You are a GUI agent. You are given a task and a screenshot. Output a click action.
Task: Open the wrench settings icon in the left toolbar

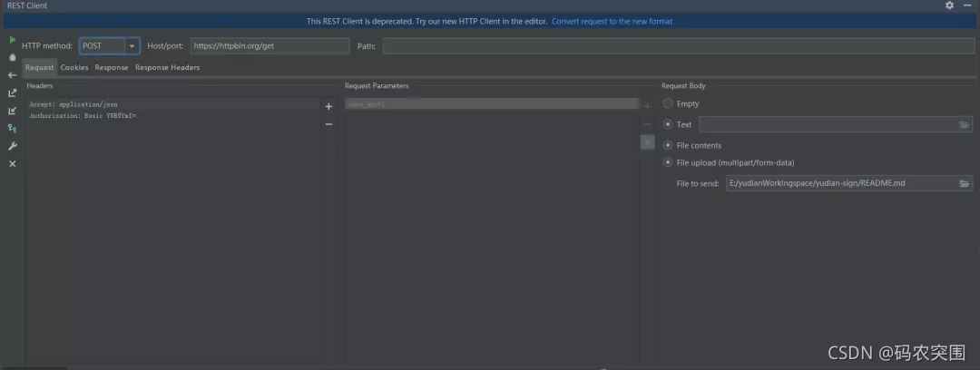coord(13,146)
